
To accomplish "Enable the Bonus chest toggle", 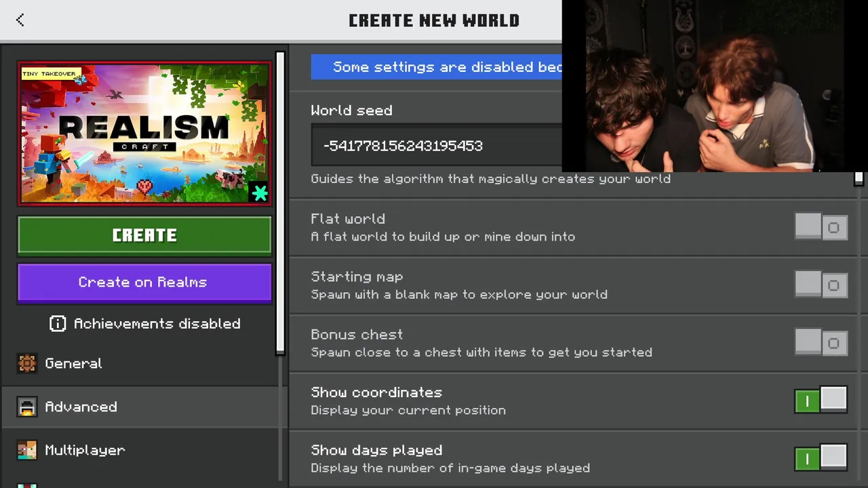I will [x=821, y=343].
